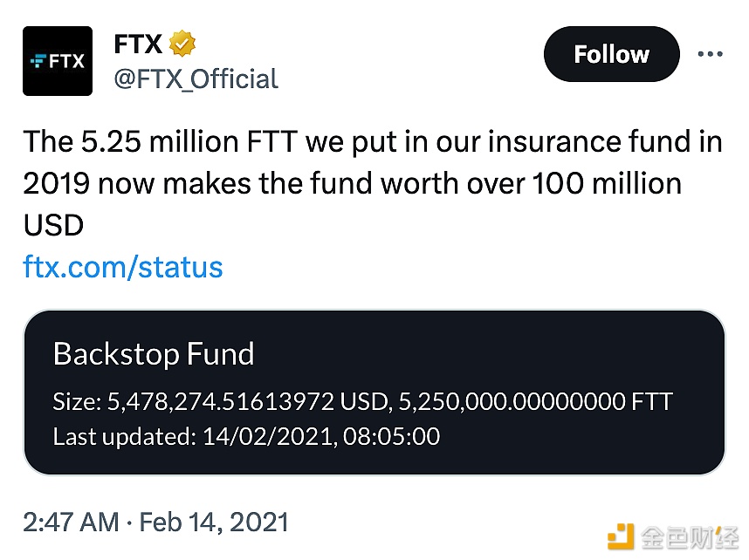Click the 2:47 AM tweet timestamp
This screenshot has width=749, height=560.
(71, 522)
